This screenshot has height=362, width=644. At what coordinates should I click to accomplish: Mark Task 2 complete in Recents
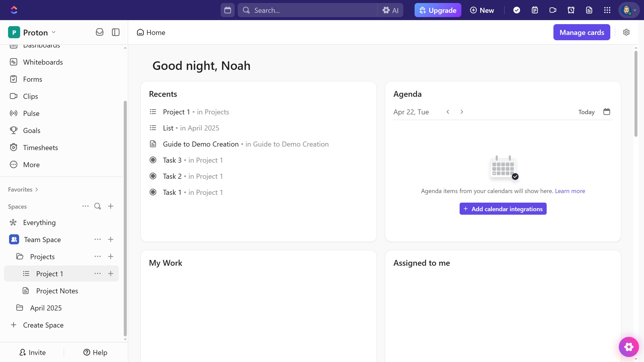pos(153,176)
